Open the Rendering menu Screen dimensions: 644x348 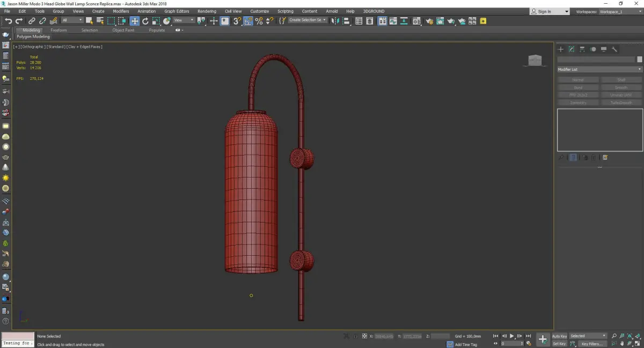(x=207, y=11)
